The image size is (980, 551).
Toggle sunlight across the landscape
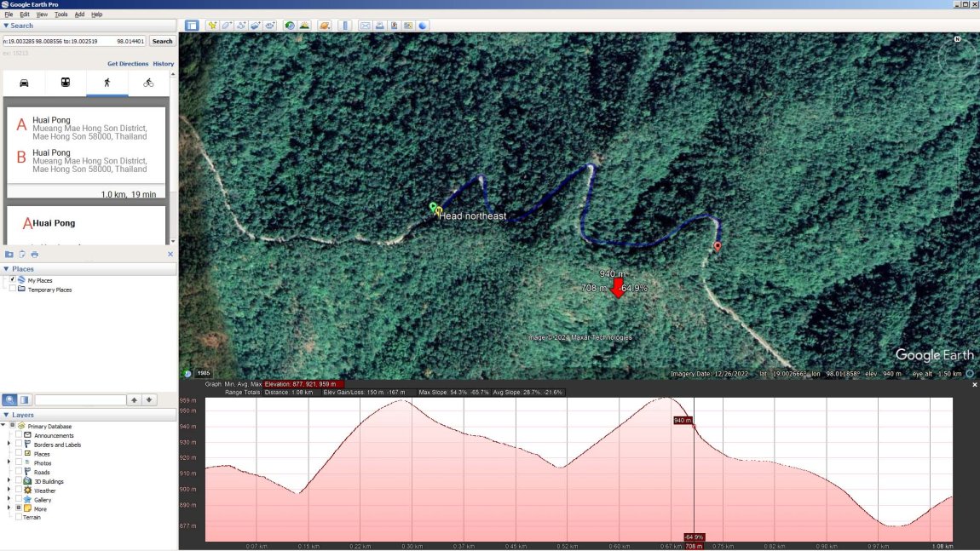304,26
